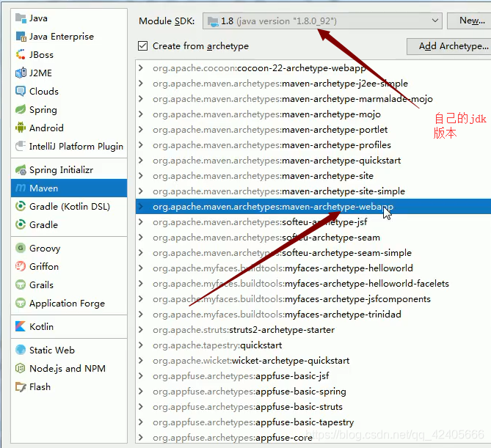Click the New... SDK button
The image size is (491, 448).
[x=469, y=21]
